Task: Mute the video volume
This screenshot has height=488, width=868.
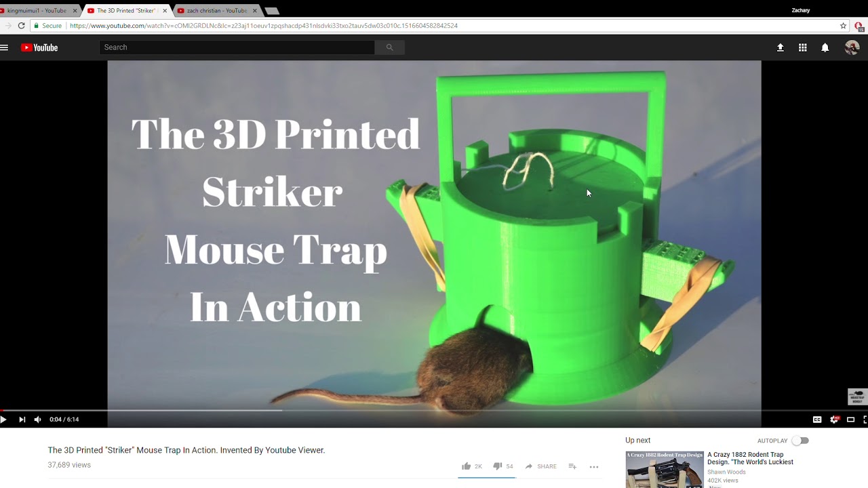Action: (37, 420)
